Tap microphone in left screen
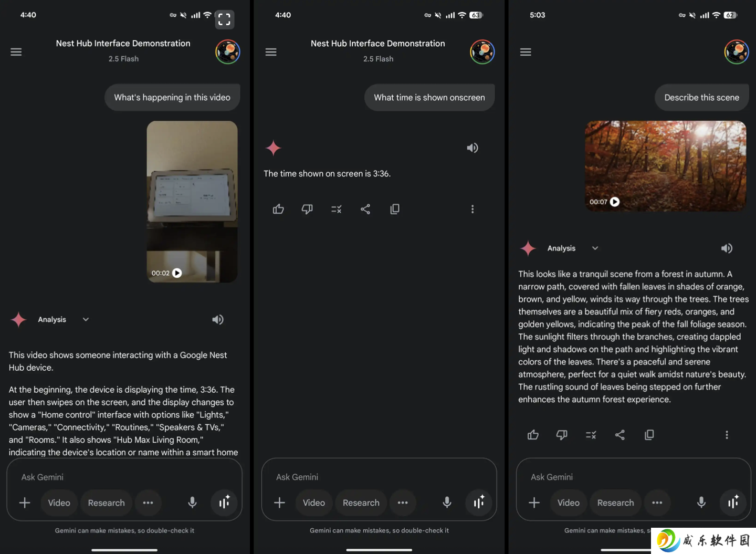Viewport: 756px width, 554px height. pos(193,503)
